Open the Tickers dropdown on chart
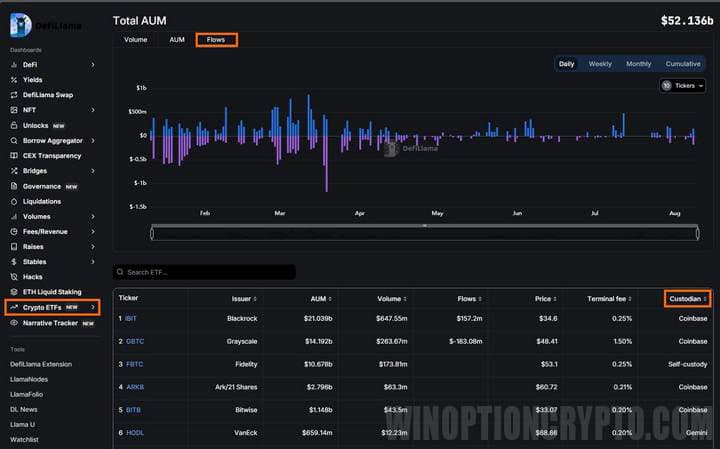Screen dimensions: 720x449 click(682, 86)
